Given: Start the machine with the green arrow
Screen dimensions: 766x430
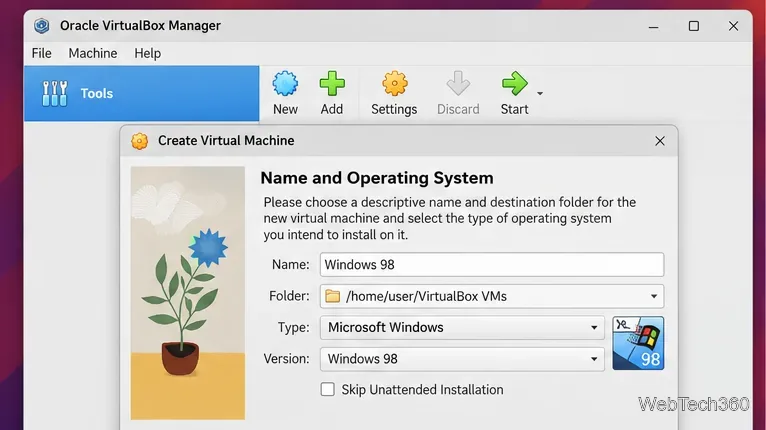Looking at the screenshot, I should tap(514, 84).
